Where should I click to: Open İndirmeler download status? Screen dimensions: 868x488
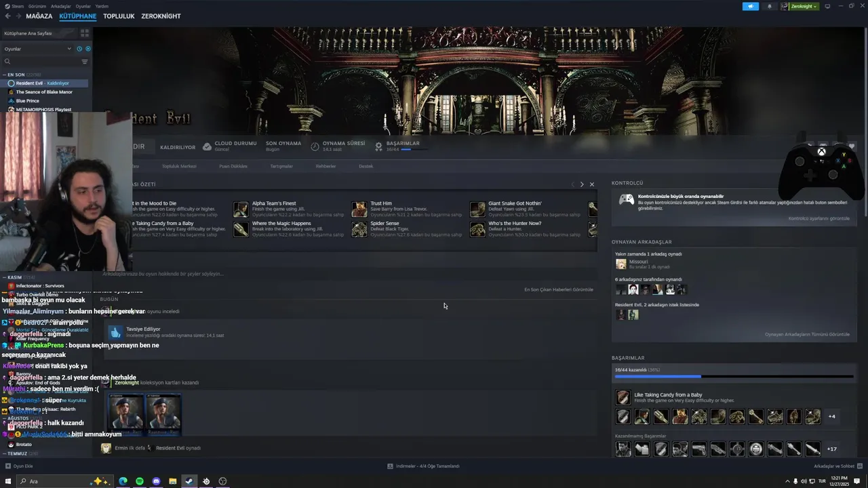click(423, 466)
